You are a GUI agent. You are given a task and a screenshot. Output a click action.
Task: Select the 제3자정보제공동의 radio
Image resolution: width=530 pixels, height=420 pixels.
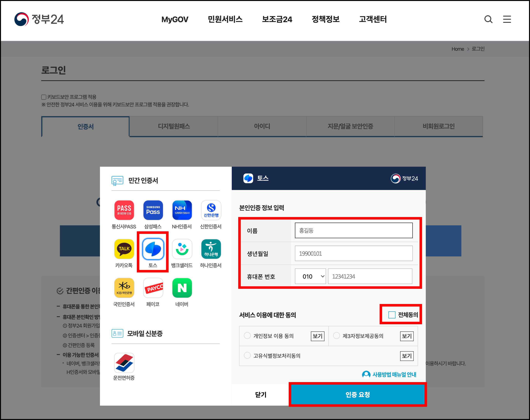coord(337,335)
